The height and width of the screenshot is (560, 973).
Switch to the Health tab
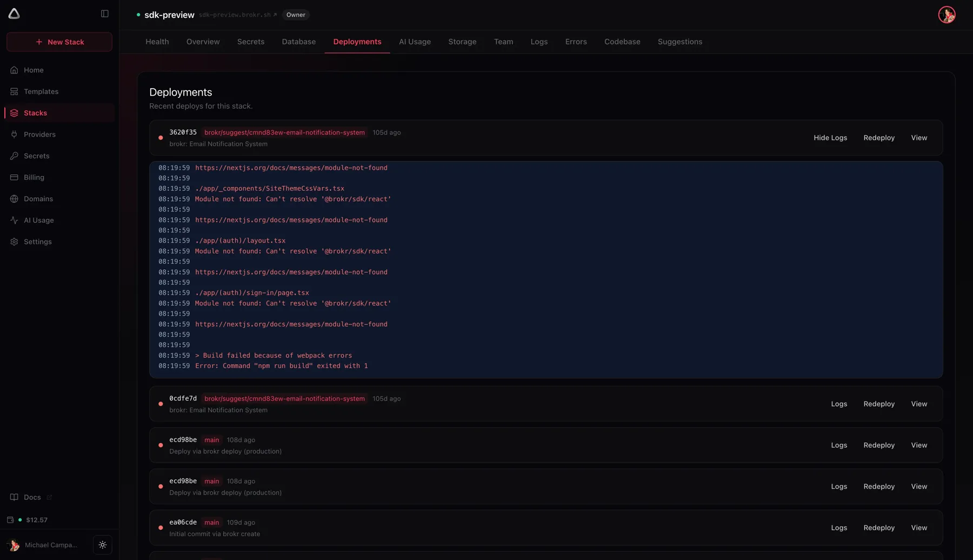click(157, 42)
